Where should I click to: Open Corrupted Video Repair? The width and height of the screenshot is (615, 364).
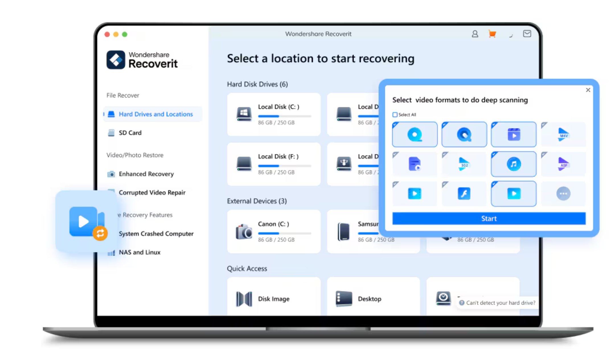point(152,193)
